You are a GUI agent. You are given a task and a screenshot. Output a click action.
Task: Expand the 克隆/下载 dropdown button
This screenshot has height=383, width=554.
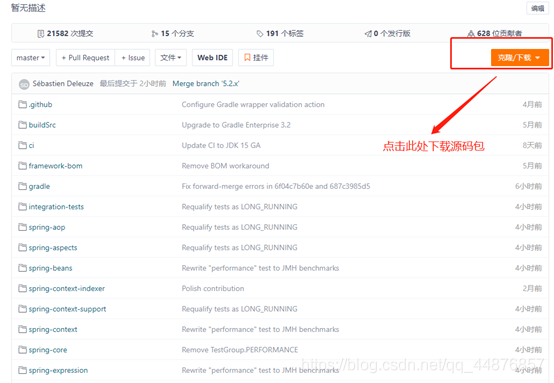tap(520, 58)
